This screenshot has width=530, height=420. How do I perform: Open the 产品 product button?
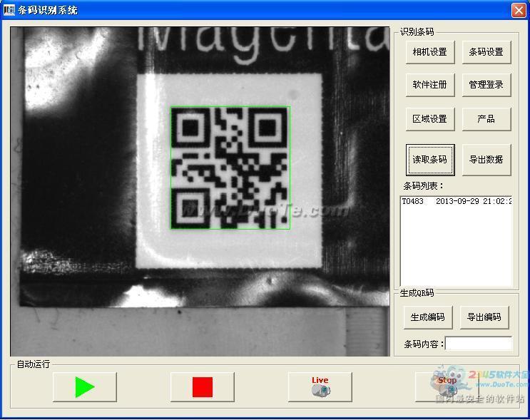click(486, 119)
